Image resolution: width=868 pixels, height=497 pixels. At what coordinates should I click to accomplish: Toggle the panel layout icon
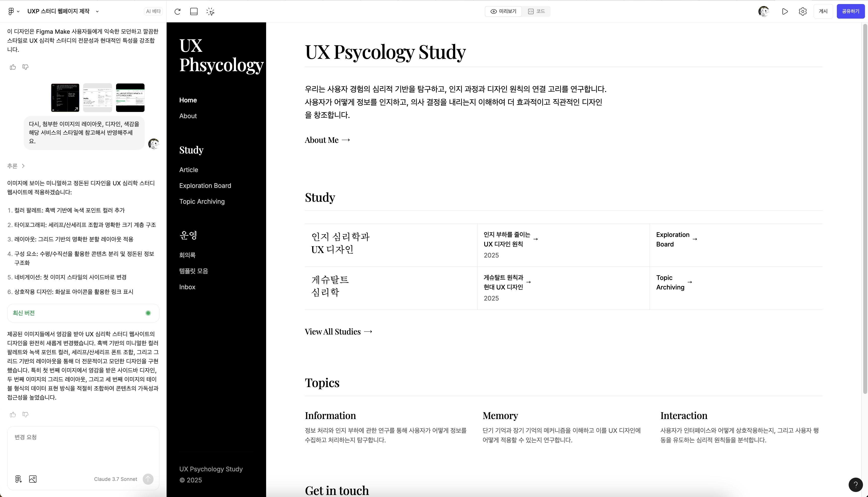(x=194, y=12)
